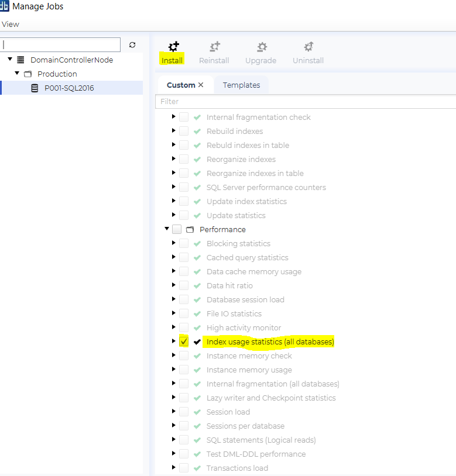Click the green checkmark beside Rebuild indexes
The width and height of the screenshot is (456, 476).
click(x=197, y=131)
